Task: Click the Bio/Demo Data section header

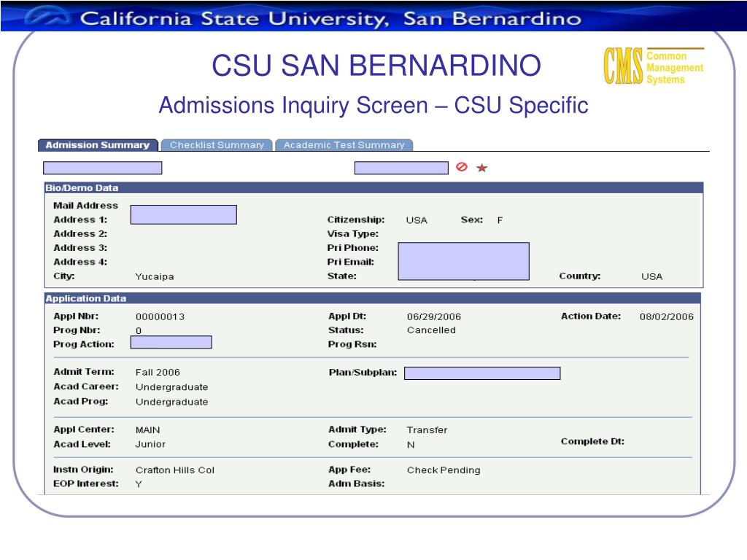Action: point(373,187)
